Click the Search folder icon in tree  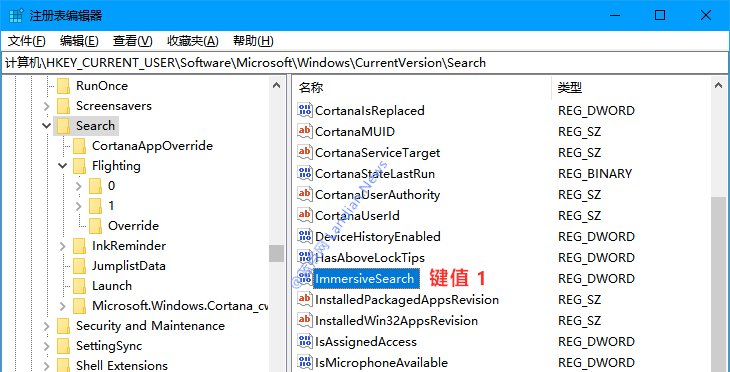[x=63, y=126]
